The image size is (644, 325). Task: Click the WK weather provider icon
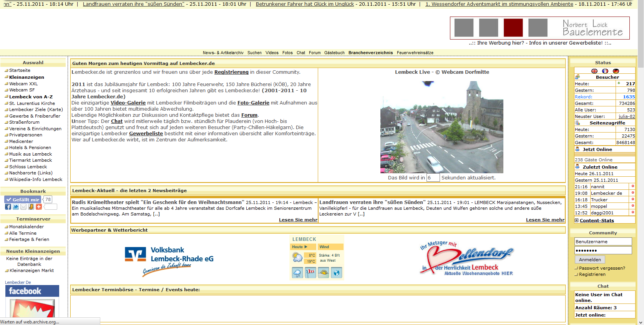tap(337, 273)
